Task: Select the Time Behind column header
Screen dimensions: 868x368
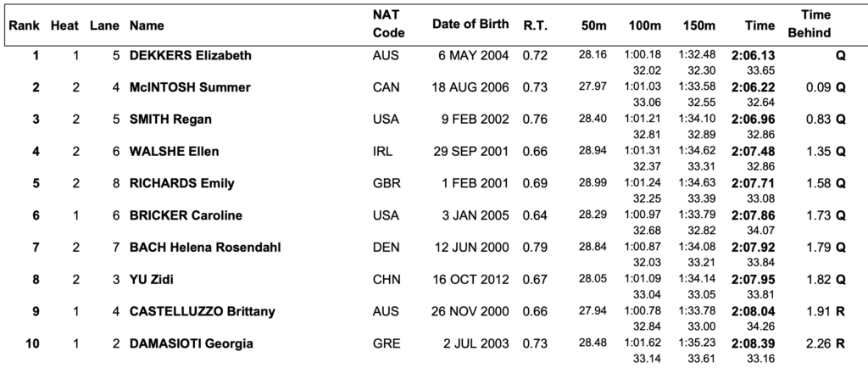Action: pyautogui.click(x=810, y=25)
